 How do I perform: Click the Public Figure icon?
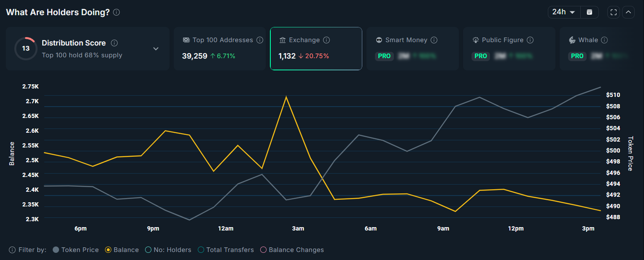click(x=475, y=40)
